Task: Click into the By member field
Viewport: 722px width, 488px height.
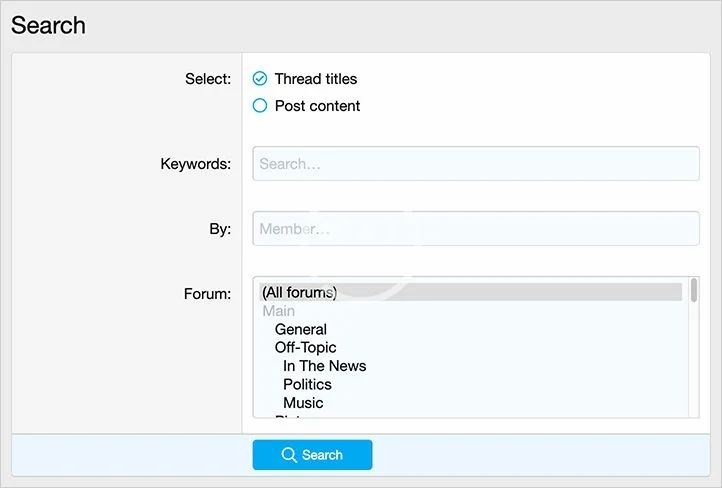Action: pos(475,229)
